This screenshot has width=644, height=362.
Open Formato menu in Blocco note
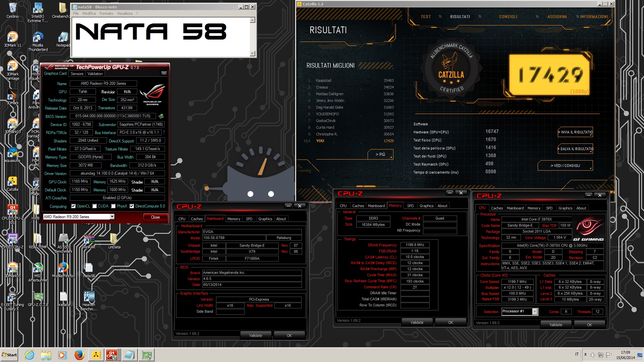[106, 13]
